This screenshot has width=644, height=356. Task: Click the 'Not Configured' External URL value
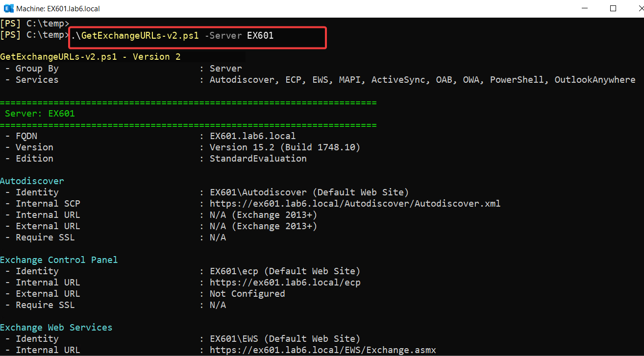247,294
